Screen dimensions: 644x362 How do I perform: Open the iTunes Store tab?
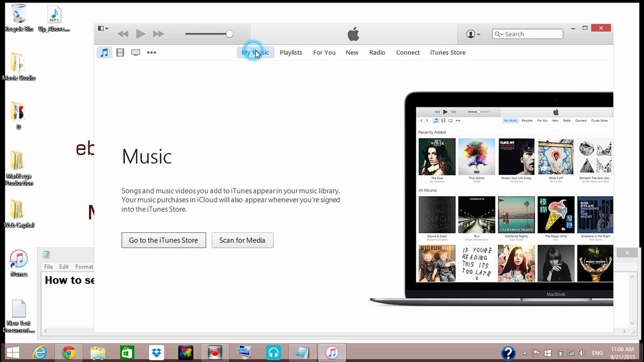coord(448,52)
